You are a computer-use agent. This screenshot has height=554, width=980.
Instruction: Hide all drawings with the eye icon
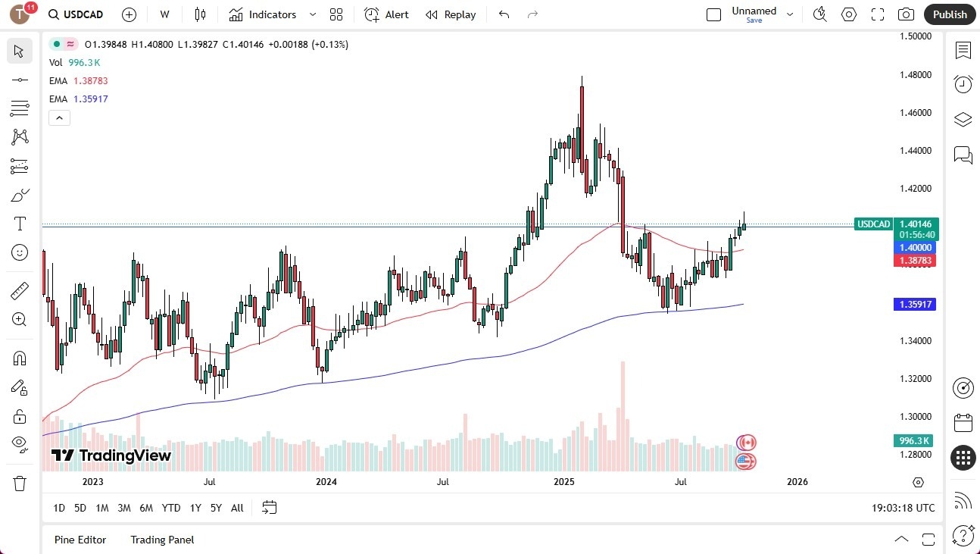(x=20, y=443)
